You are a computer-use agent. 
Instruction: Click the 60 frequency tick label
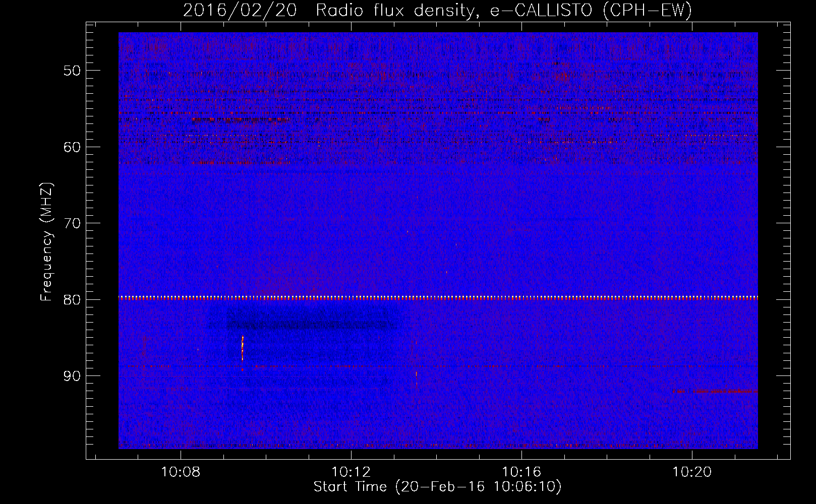[x=72, y=147]
